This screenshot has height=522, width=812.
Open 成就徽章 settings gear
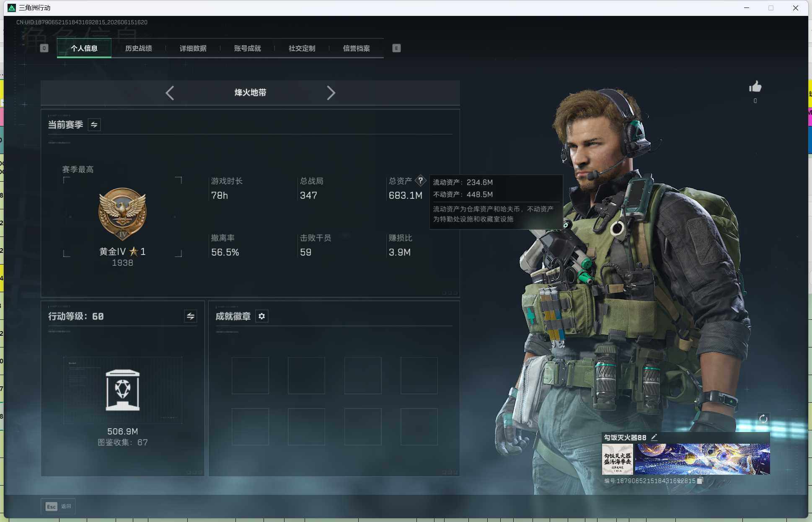pyautogui.click(x=262, y=316)
